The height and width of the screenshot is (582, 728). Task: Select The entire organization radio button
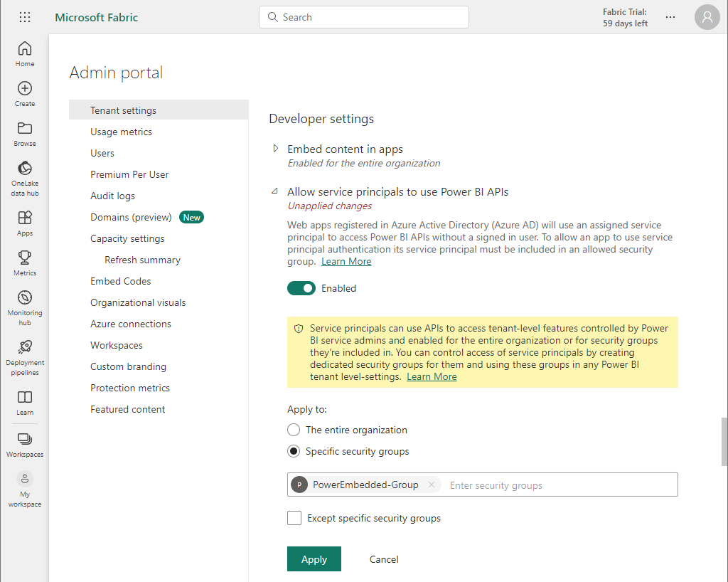[x=294, y=430]
